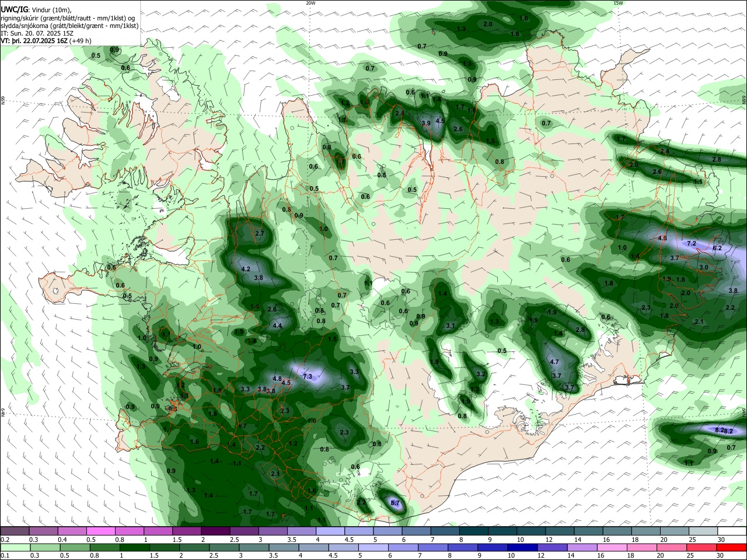Select the 4.4 precipitation value

[277, 326]
